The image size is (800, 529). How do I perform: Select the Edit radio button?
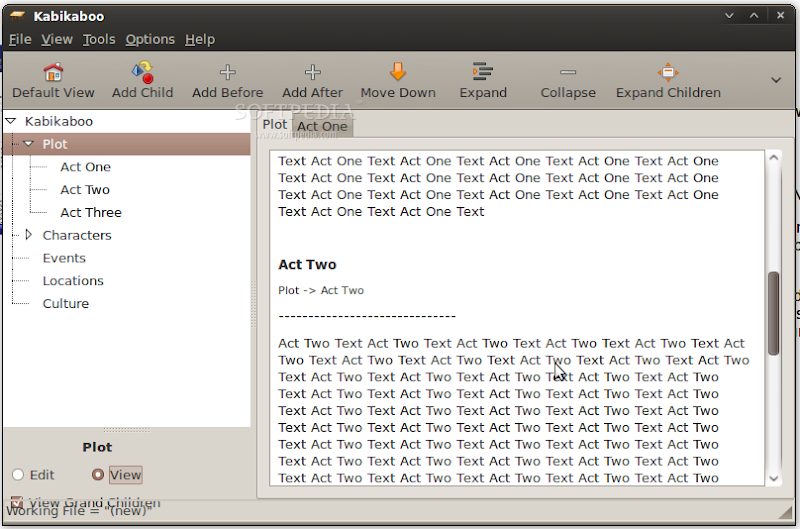coord(18,475)
